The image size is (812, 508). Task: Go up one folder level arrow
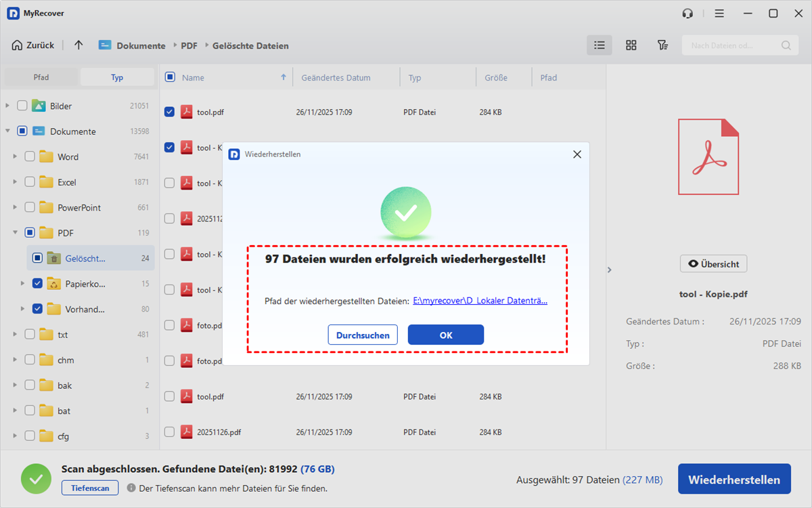78,45
